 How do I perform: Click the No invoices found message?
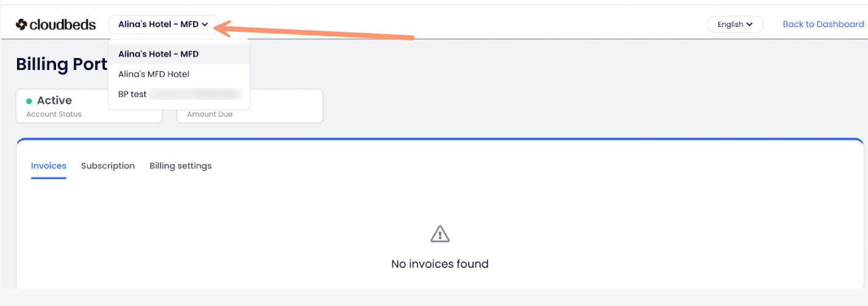coord(439,264)
